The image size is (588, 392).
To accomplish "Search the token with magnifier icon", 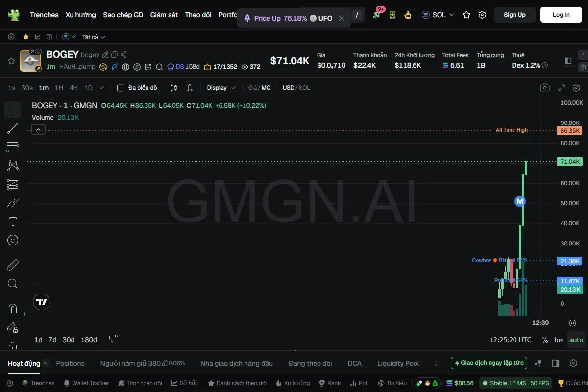I will (x=160, y=67).
